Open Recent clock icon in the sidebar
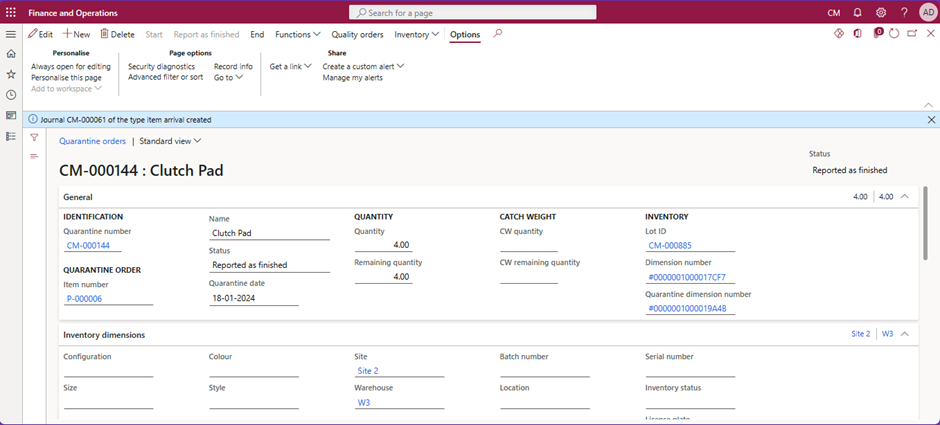The height and width of the screenshot is (425, 940). click(11, 95)
